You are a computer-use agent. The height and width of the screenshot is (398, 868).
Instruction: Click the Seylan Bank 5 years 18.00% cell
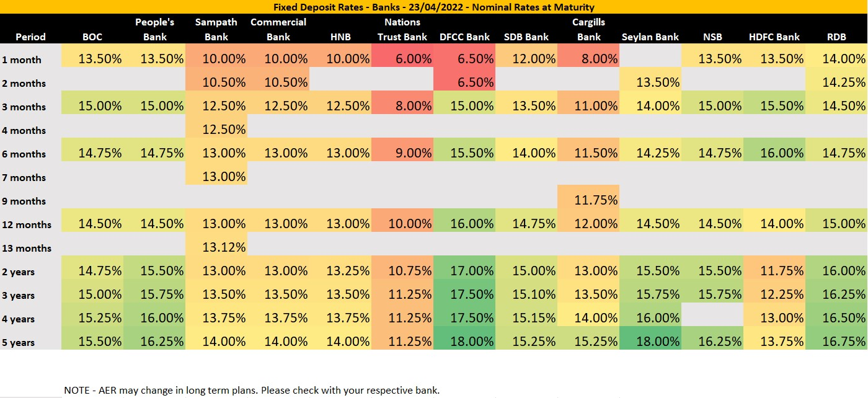650,341
